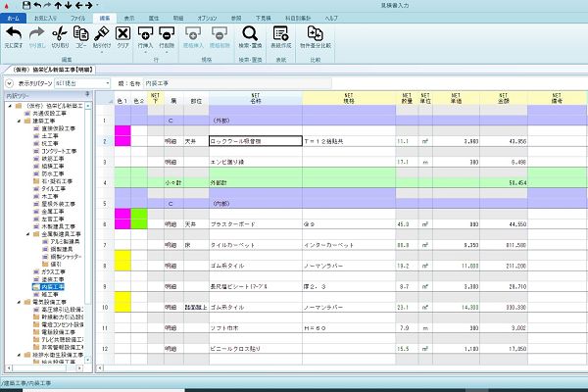Click the 貼り付け paste brush icon
Image resolution: width=588 pixels, height=392 pixels.
[x=101, y=33]
